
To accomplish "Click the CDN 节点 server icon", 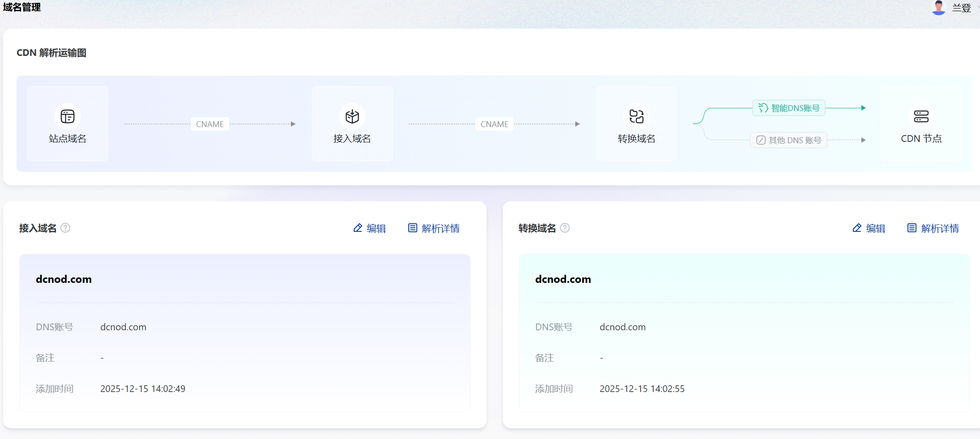I will pos(921,116).
